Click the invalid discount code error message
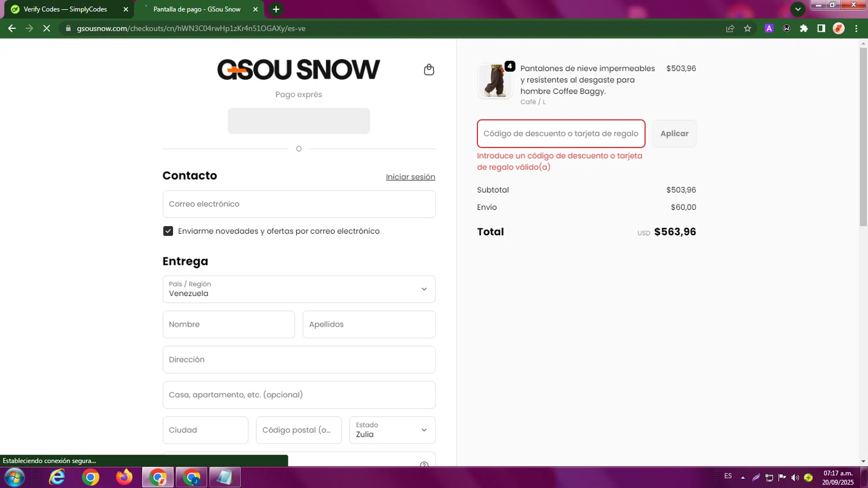Viewport: 868px width, 488px height. [560, 161]
